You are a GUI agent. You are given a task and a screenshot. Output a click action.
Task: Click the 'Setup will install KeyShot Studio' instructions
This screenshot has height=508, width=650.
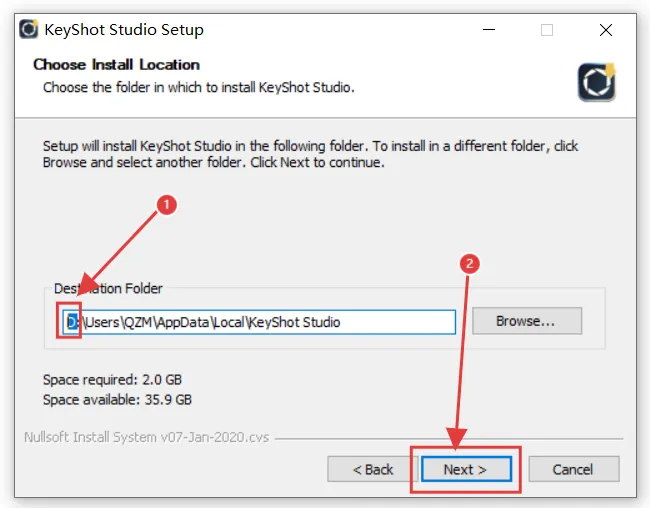tap(310, 154)
